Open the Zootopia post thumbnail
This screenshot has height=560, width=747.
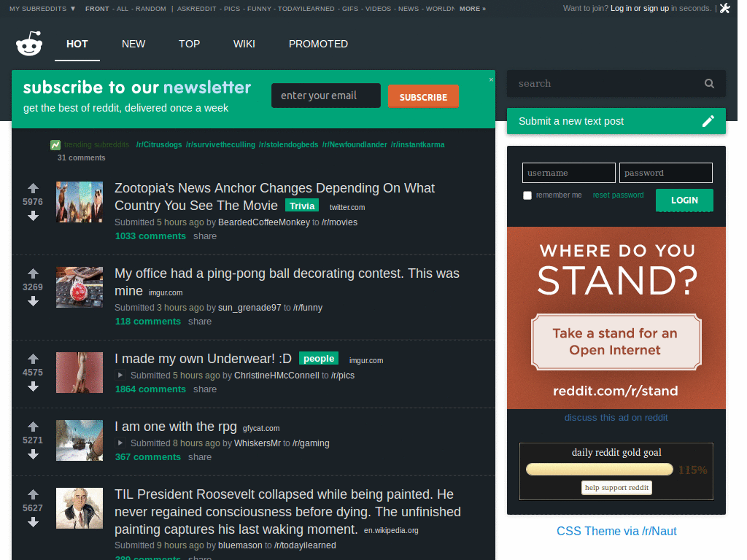(x=80, y=202)
